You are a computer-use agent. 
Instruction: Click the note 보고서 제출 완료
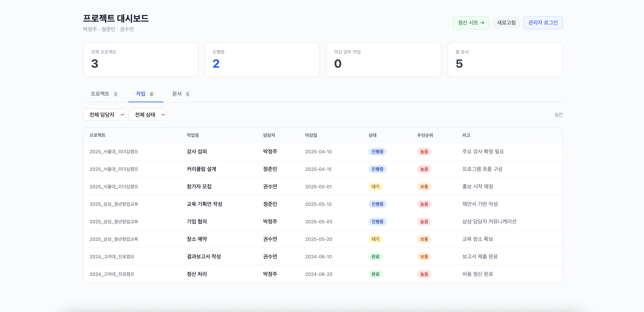[x=480, y=257]
